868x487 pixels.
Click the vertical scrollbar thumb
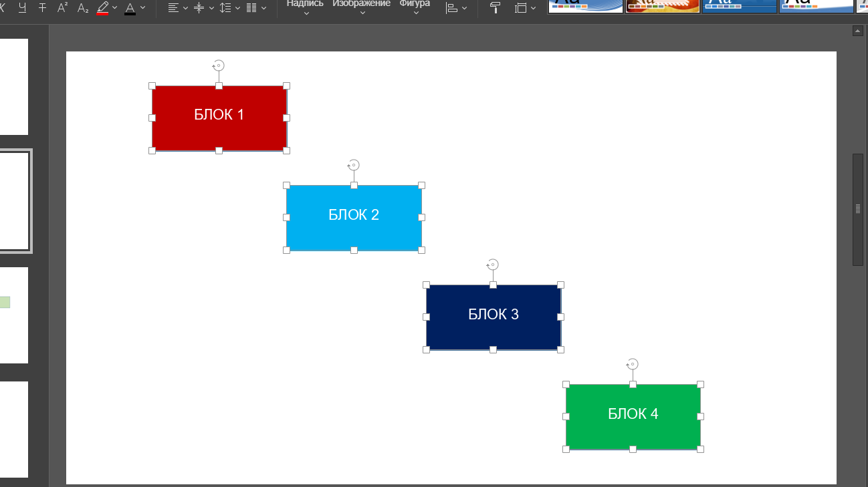(x=858, y=210)
